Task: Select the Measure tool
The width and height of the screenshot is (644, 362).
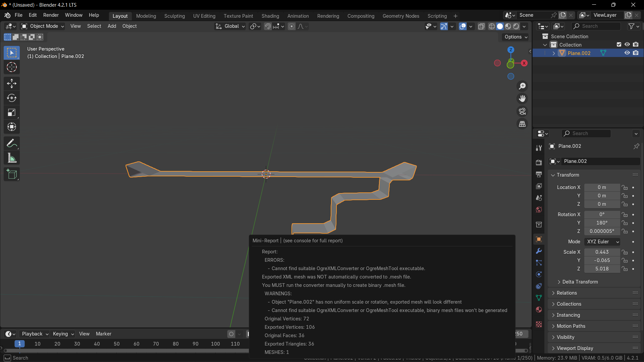Action: (x=12, y=158)
